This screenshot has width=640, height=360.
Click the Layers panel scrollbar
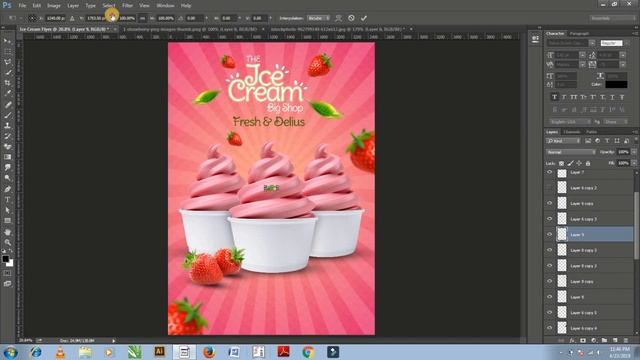pos(636,224)
